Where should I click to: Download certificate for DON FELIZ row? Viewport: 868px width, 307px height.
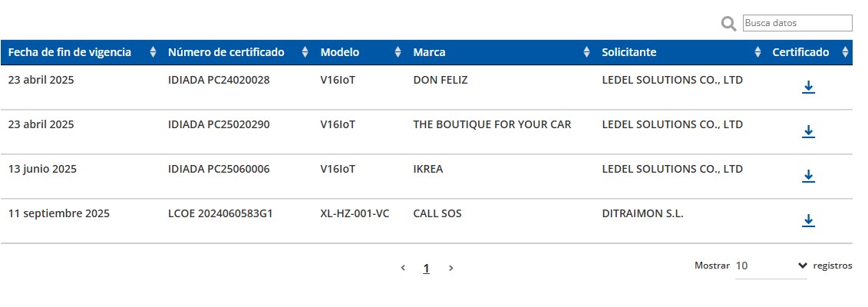(807, 87)
